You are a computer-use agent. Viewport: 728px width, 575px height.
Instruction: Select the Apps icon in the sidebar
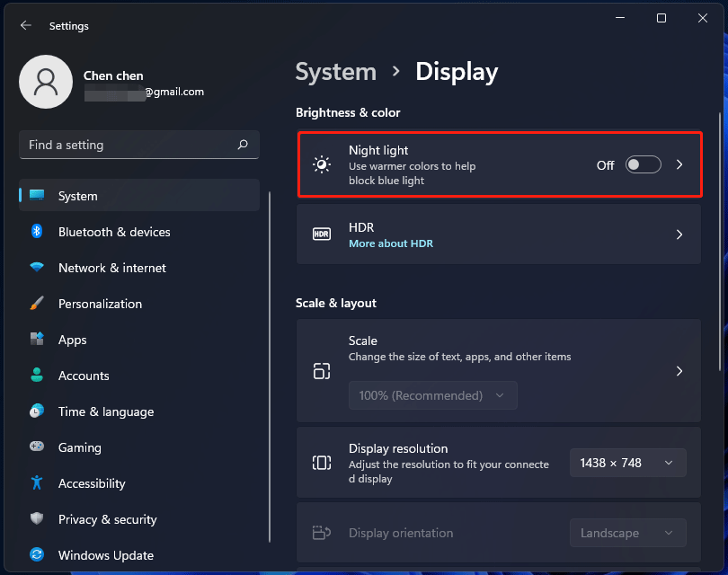point(36,340)
